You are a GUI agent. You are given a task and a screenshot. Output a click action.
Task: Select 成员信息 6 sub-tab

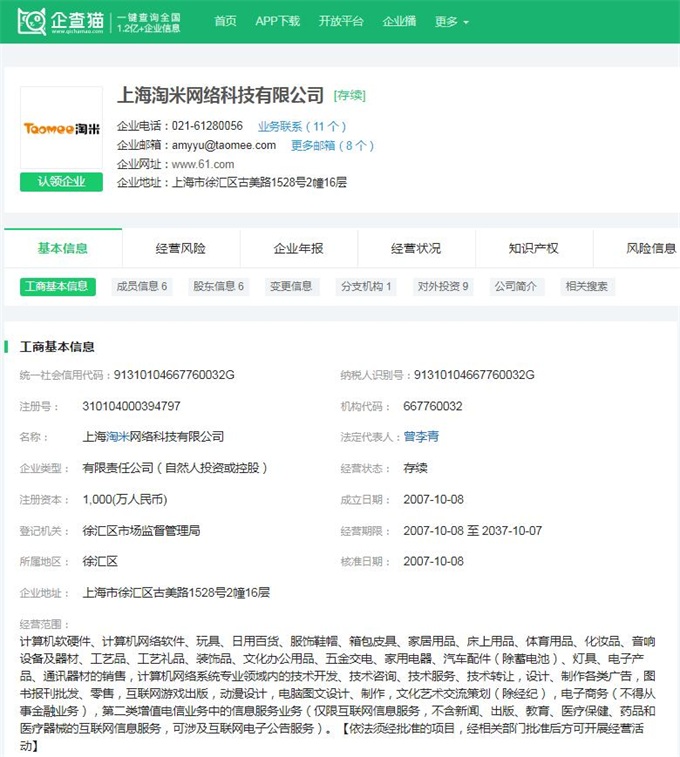coord(140,287)
